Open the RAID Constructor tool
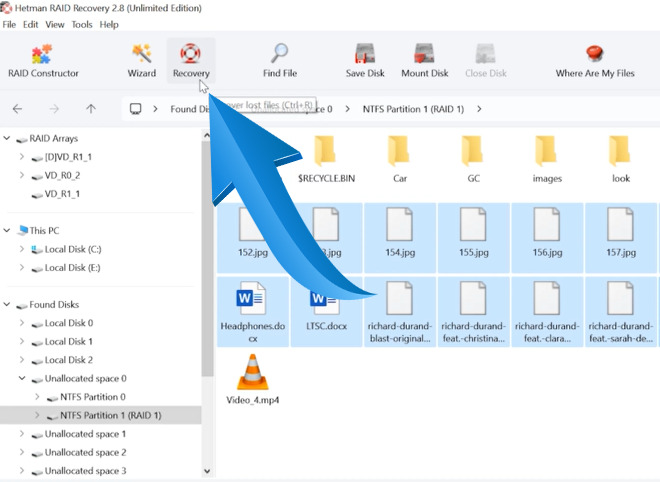This screenshot has height=482, width=660. click(x=43, y=61)
